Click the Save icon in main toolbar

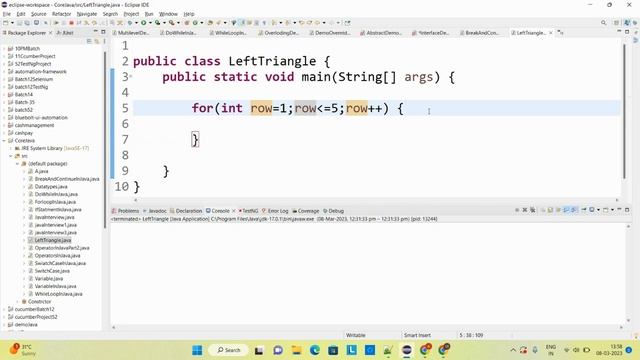point(19,23)
